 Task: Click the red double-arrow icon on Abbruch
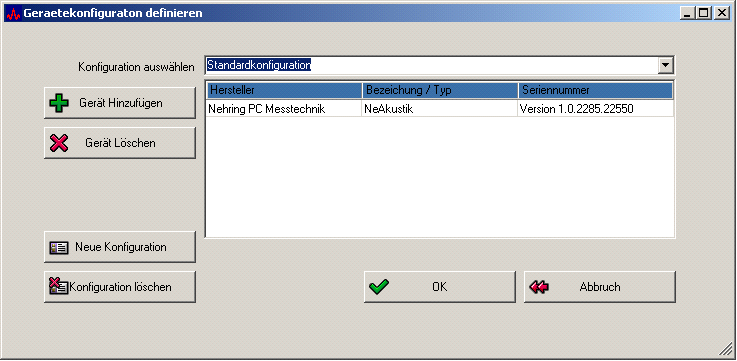coord(539,287)
